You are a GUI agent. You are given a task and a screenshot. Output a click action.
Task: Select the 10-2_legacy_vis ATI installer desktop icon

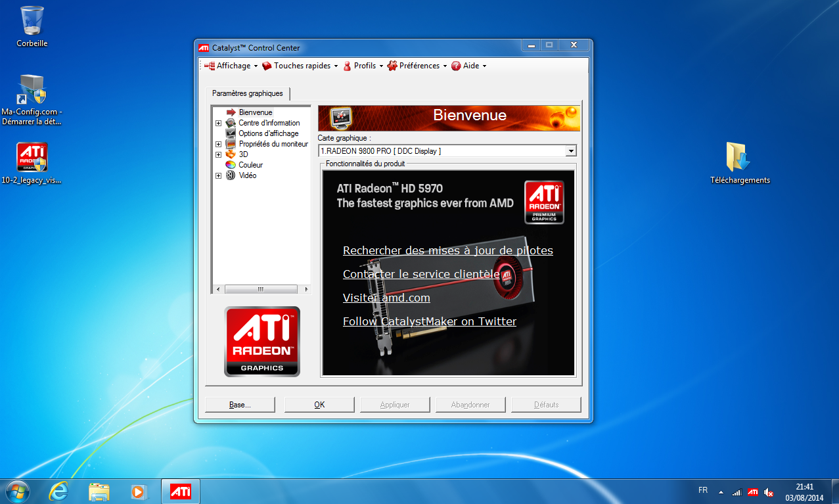point(32,163)
